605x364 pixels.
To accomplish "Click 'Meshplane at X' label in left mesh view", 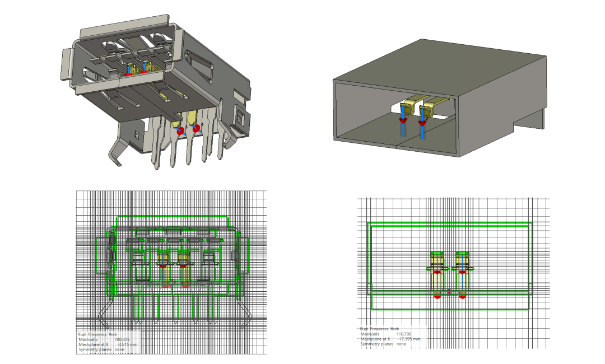I will point(94,345).
